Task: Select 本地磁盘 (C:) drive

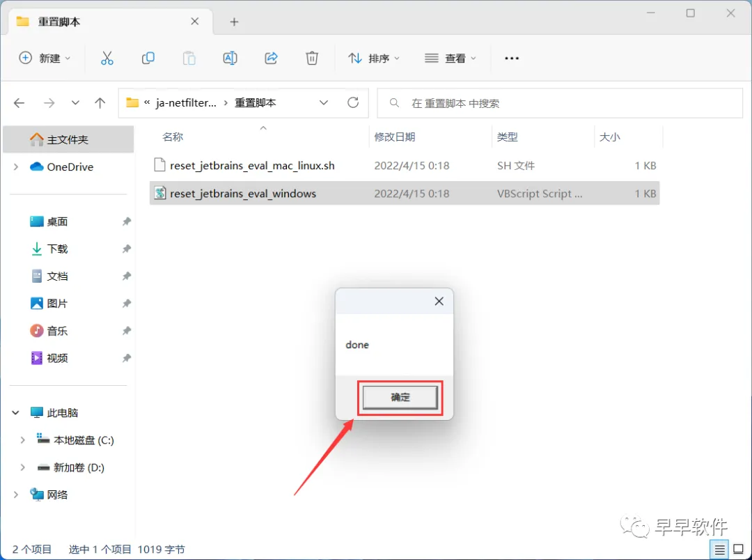Action: click(x=84, y=440)
